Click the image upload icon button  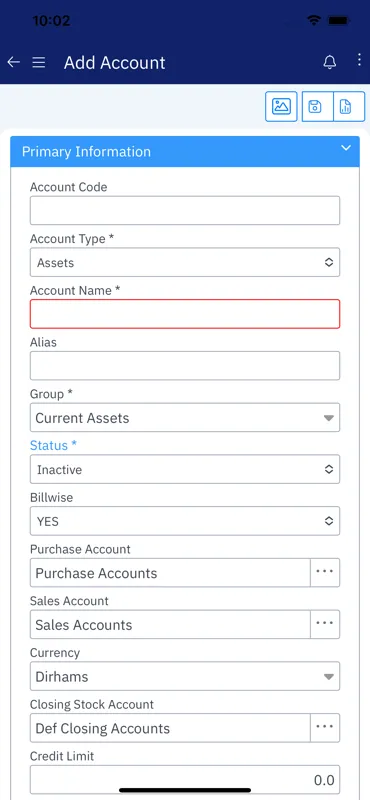click(x=281, y=107)
